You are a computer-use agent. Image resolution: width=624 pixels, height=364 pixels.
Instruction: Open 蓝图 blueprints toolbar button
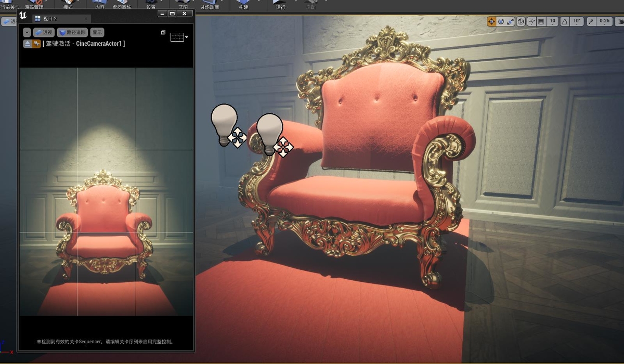[x=183, y=5]
